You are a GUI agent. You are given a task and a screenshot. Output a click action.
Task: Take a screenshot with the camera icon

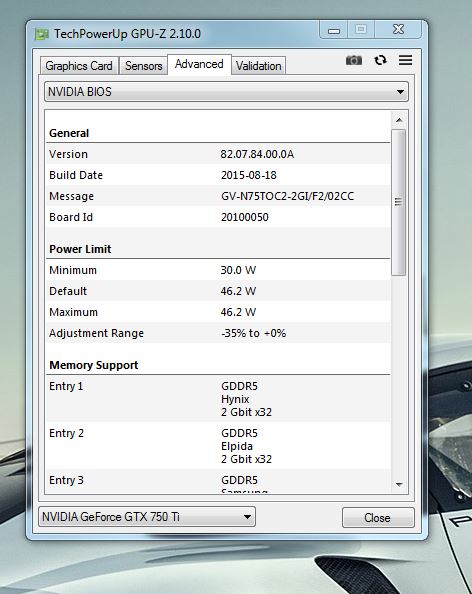(354, 60)
